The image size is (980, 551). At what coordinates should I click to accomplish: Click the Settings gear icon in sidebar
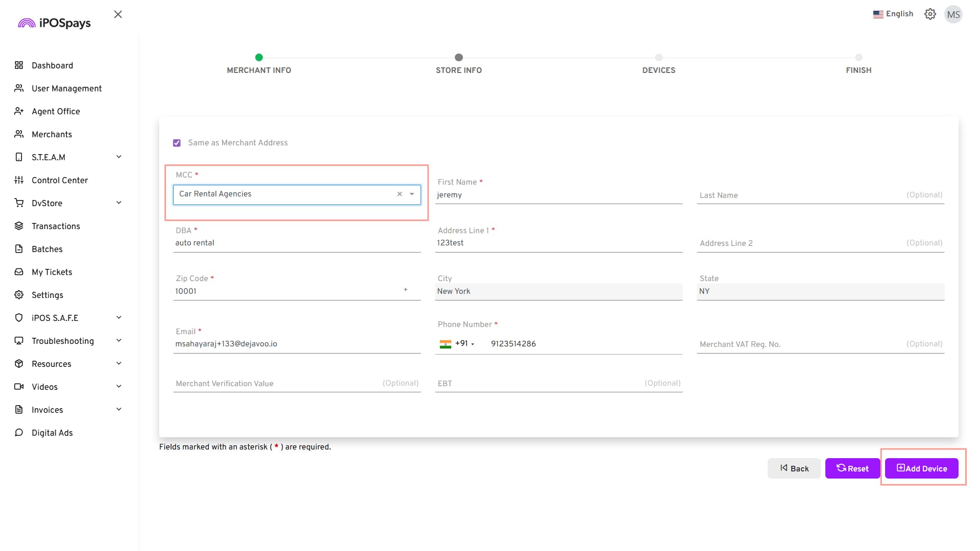click(x=19, y=295)
